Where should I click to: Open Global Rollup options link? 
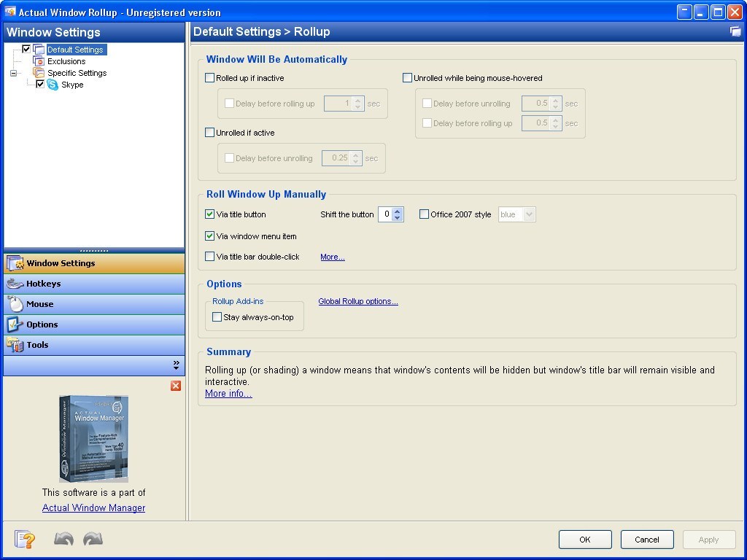tap(358, 301)
